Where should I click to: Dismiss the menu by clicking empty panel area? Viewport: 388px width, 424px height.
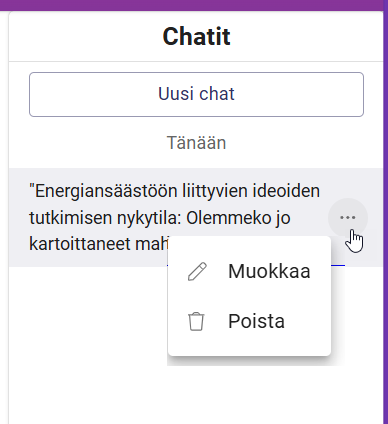pyautogui.click(x=87, y=333)
